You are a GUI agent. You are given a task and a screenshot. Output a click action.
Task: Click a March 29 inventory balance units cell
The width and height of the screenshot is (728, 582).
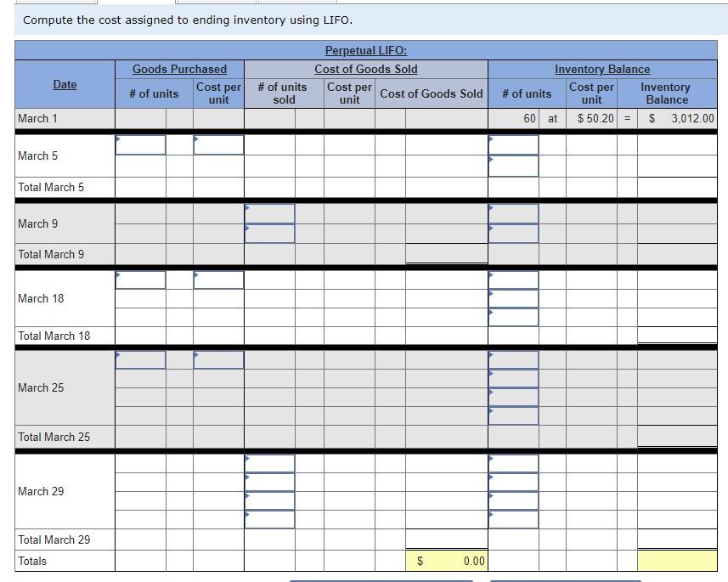[513, 463]
